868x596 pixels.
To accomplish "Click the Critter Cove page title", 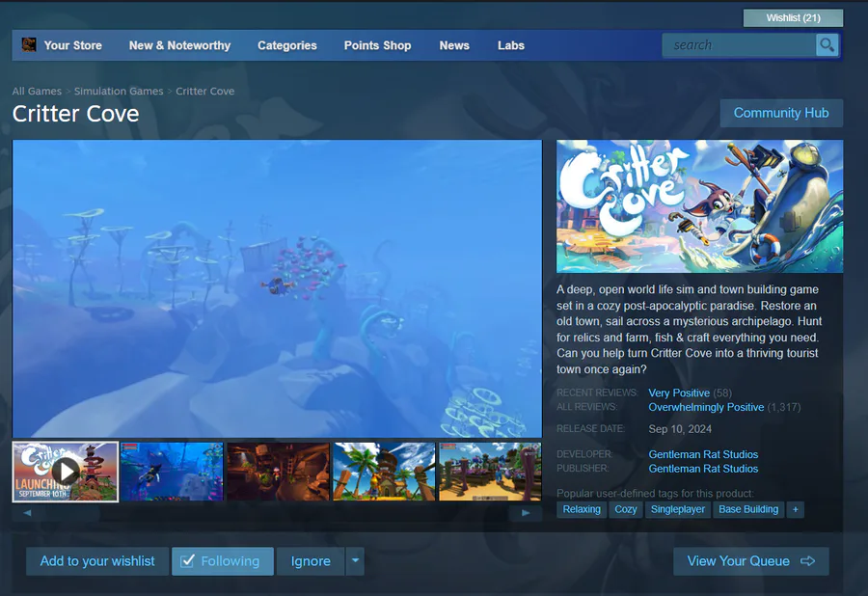I will click(x=76, y=114).
